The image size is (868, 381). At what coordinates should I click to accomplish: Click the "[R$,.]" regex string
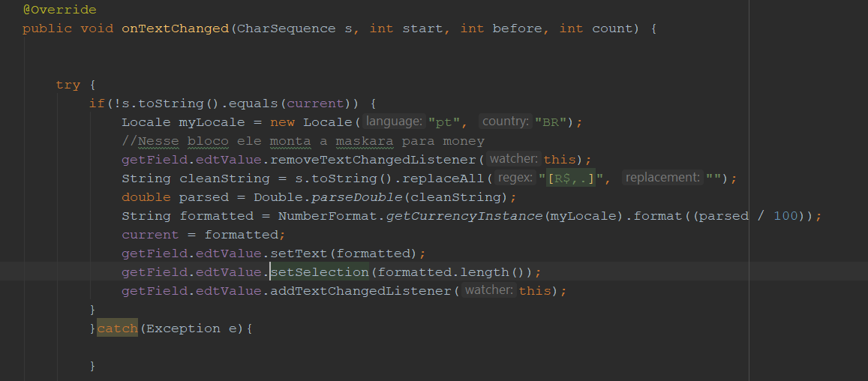tap(571, 178)
